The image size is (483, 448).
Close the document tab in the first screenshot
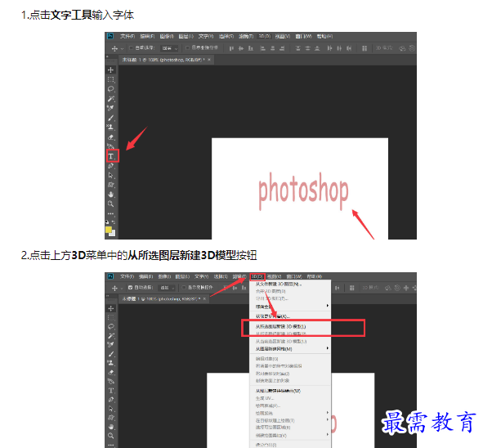(209, 60)
